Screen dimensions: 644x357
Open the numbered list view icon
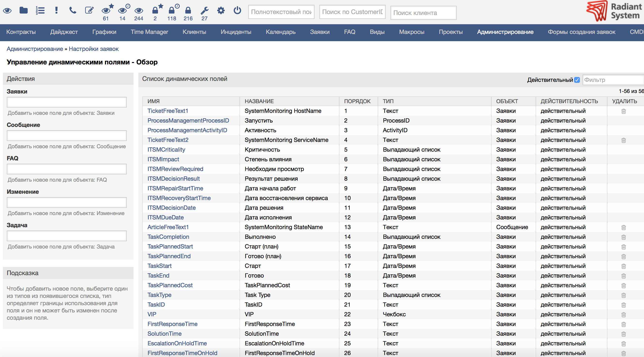40,10
